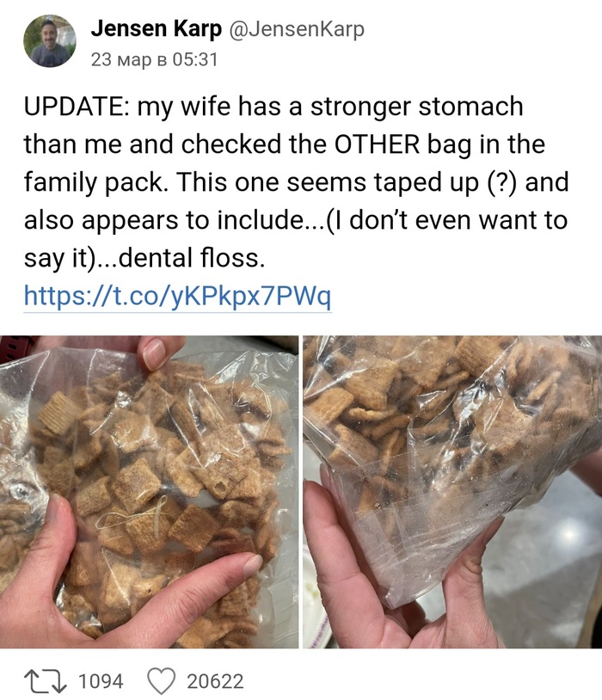602x700 pixels.
Task: Click the tweet text about dental floss
Action: click(296, 182)
